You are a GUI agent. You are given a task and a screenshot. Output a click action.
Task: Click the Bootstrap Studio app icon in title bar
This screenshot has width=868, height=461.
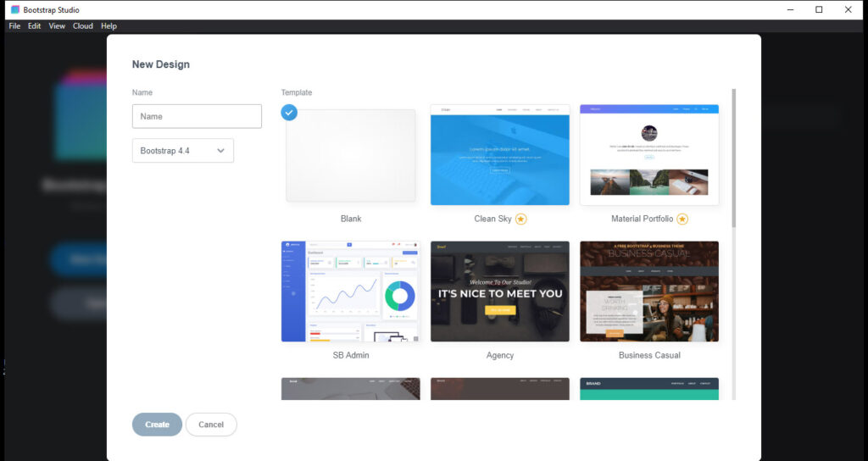[x=15, y=9]
